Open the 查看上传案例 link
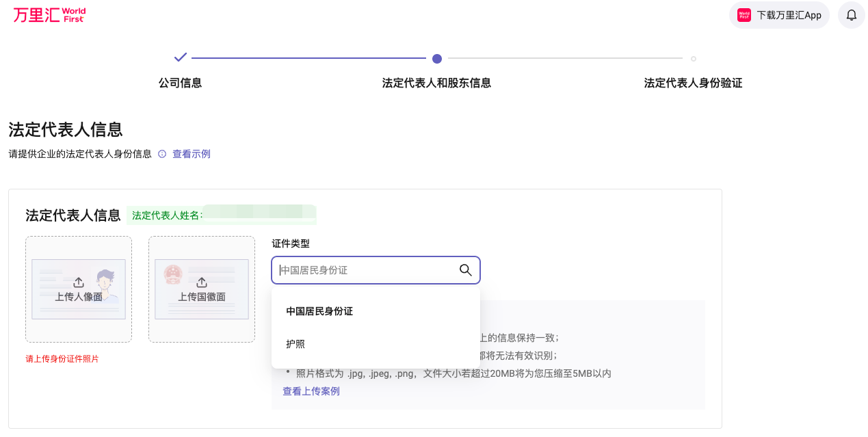 click(311, 391)
